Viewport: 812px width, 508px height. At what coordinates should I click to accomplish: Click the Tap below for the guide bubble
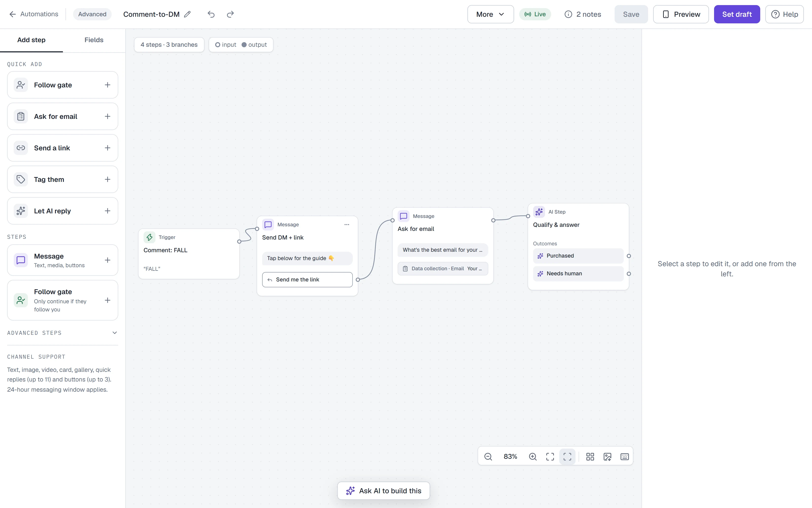(307, 258)
